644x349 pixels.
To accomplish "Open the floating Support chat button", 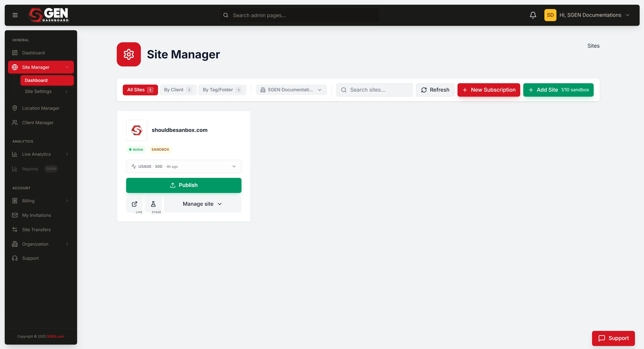I will pos(613,338).
